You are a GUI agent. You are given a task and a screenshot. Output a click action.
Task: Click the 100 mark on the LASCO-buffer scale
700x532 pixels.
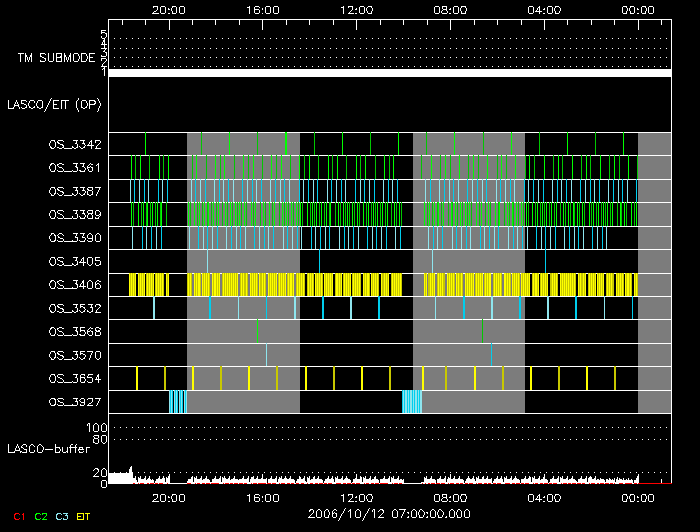point(100,428)
